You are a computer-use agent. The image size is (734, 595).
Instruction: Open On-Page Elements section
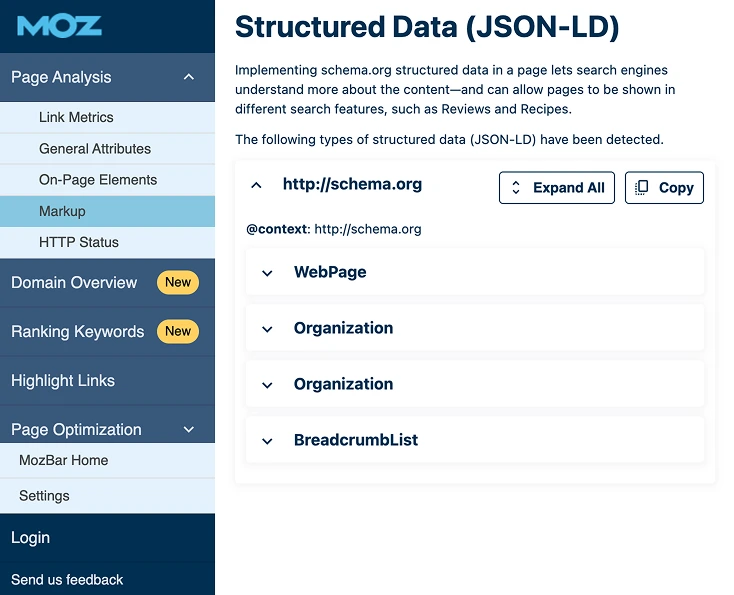tap(98, 180)
